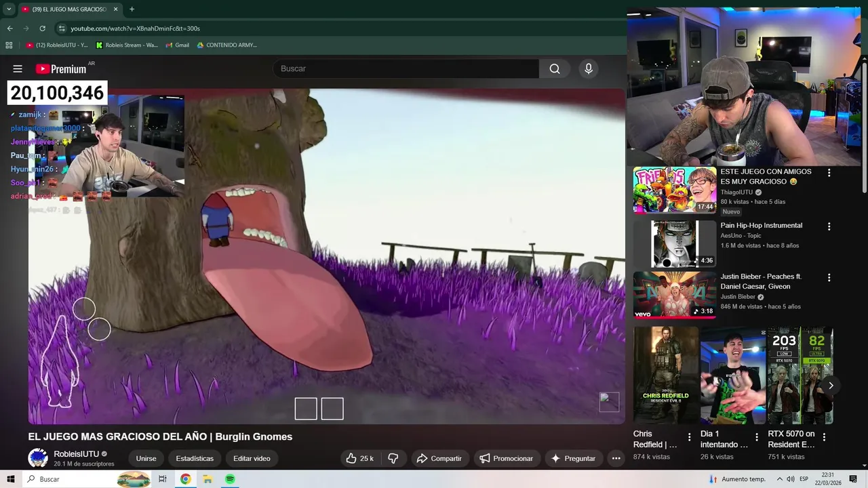Open the tab search dropdown arrow

[9, 9]
